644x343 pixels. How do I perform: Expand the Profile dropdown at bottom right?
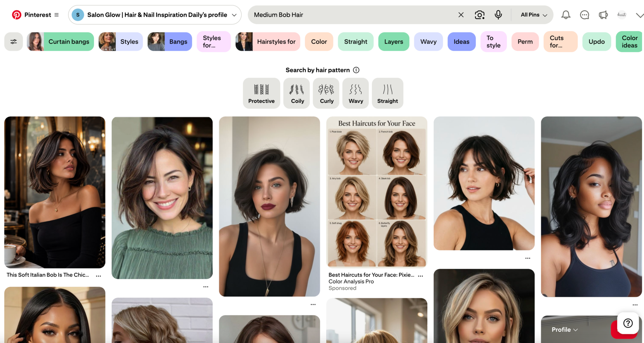[x=565, y=329]
